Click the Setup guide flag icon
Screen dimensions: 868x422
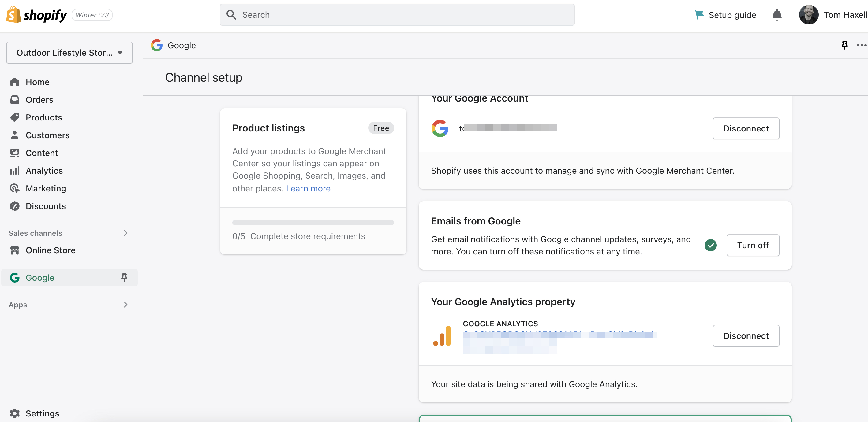point(699,15)
